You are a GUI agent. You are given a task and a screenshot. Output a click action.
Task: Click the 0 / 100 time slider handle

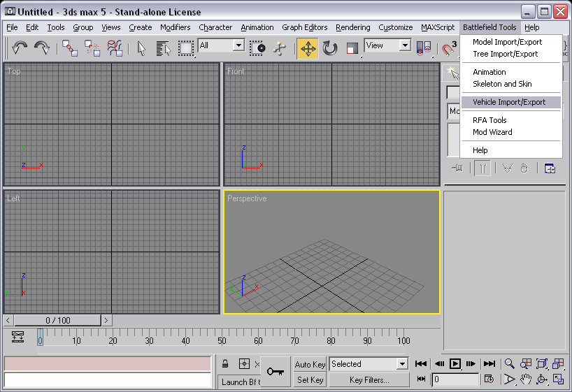pos(57,321)
